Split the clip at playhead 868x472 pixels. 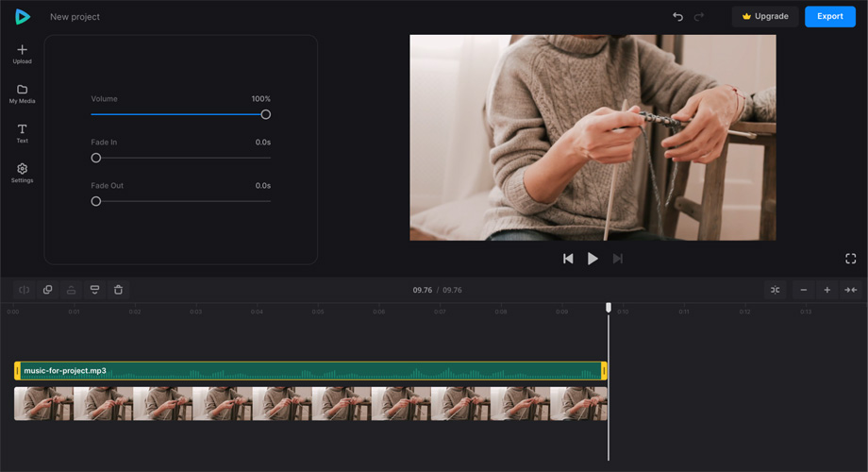click(x=25, y=290)
